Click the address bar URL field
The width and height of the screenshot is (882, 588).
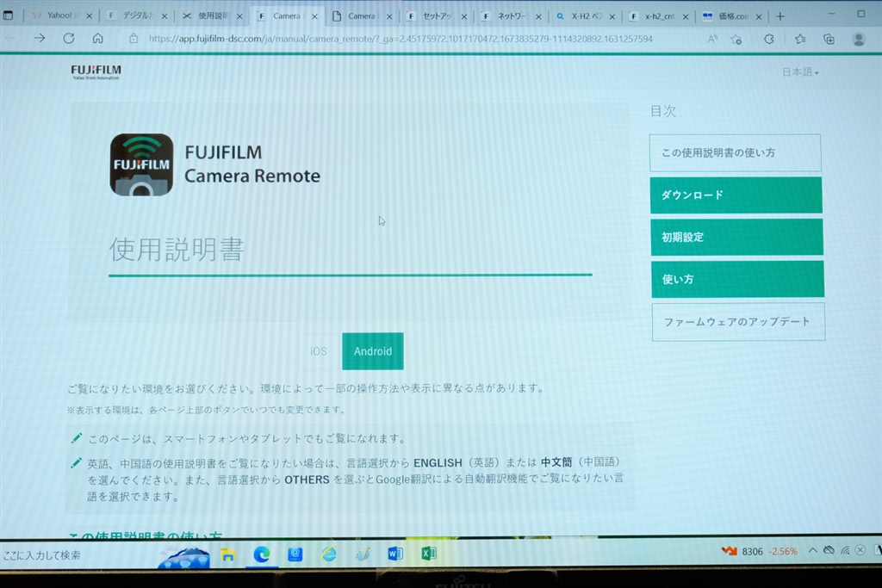(x=401, y=39)
